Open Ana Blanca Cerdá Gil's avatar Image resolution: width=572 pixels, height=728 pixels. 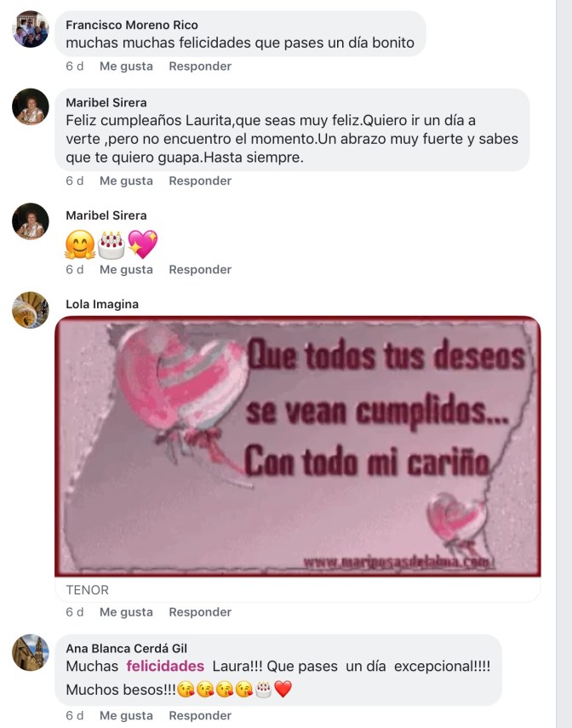point(30,652)
